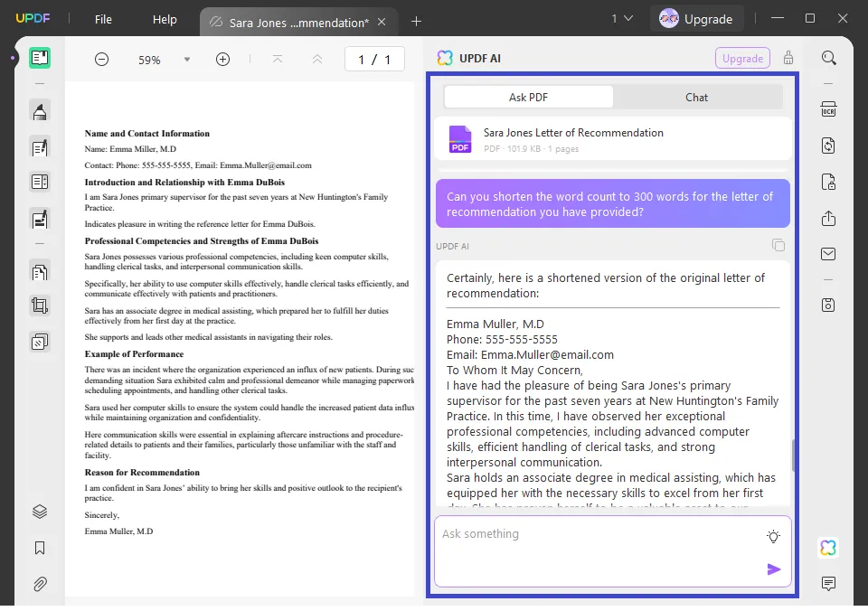Click the heading 'Example of Performance'
This screenshot has height=611, width=868.
134,354
